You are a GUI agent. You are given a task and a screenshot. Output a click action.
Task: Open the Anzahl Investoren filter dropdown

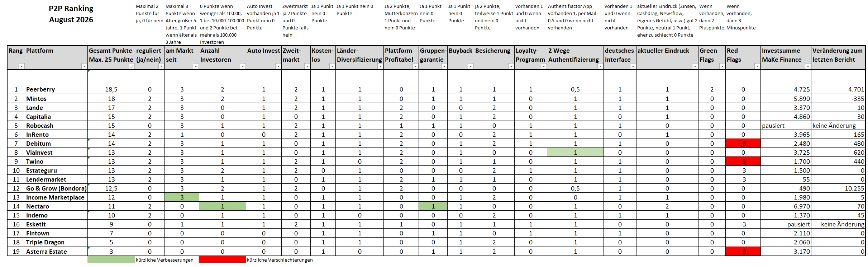[x=243, y=66]
